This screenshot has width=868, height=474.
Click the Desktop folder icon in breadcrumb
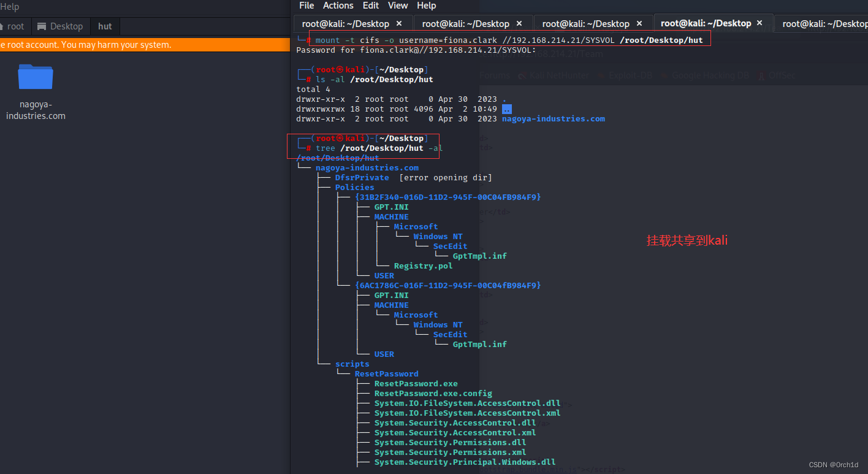click(x=42, y=26)
